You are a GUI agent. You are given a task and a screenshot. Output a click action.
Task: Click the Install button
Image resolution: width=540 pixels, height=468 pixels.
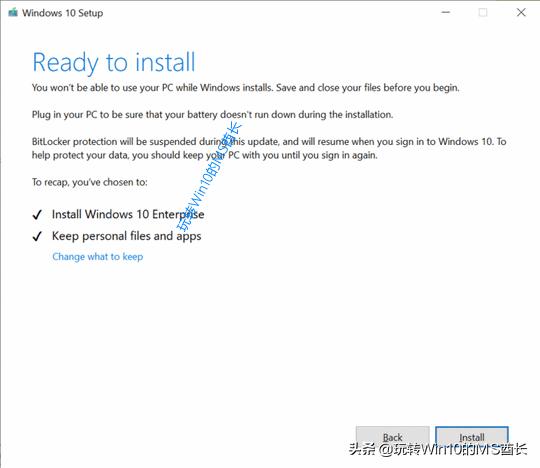[x=471, y=437]
